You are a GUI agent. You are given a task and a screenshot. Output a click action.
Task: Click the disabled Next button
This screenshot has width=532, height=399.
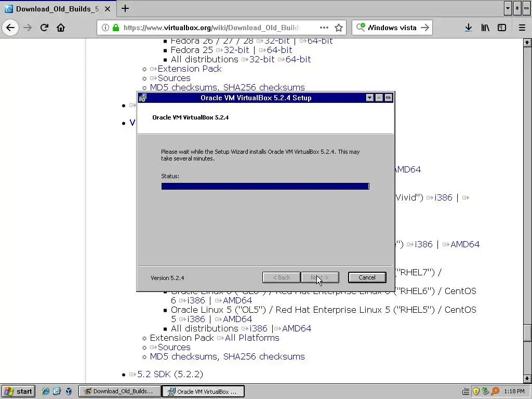pos(320,277)
